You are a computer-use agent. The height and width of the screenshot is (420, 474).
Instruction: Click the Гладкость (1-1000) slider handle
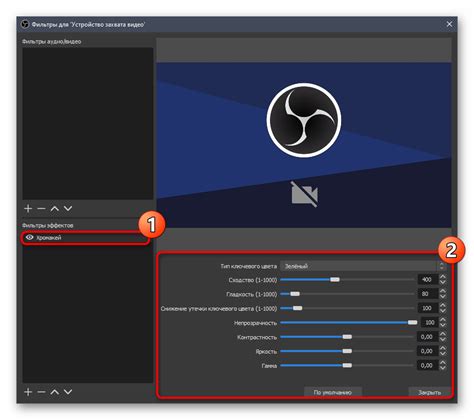coord(295,294)
